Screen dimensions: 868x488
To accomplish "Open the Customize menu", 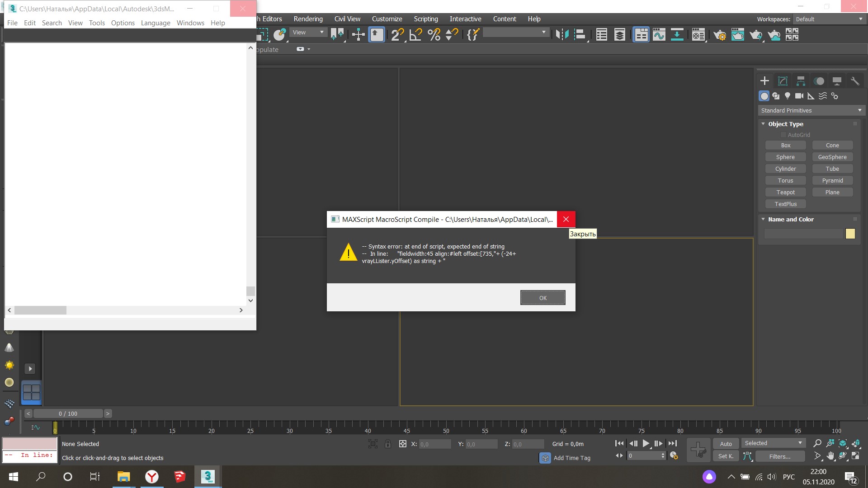I will [x=387, y=19].
